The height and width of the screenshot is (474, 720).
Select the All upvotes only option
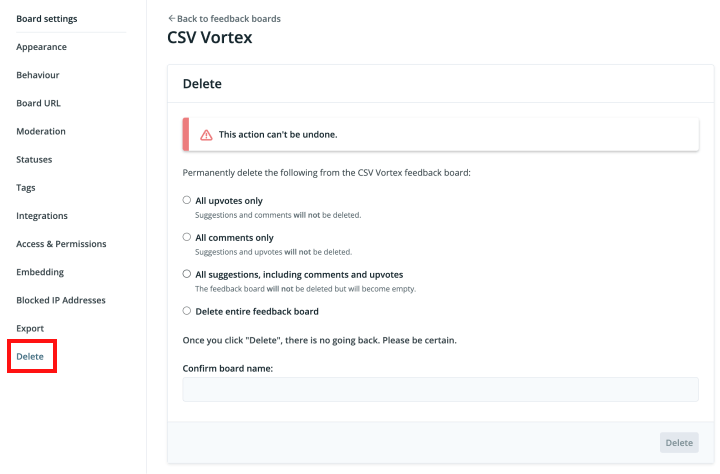(x=187, y=200)
